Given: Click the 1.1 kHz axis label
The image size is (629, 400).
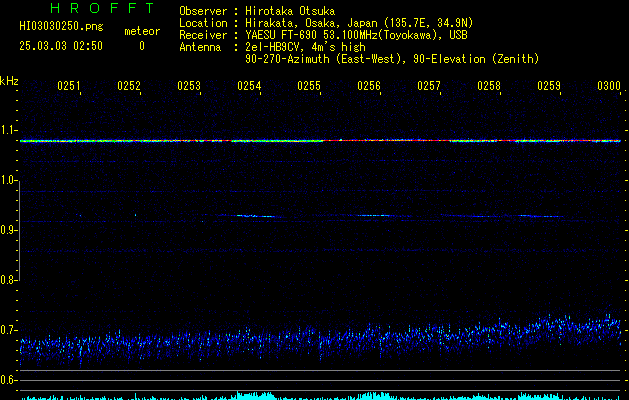Looking at the screenshot, I should tap(8, 130).
